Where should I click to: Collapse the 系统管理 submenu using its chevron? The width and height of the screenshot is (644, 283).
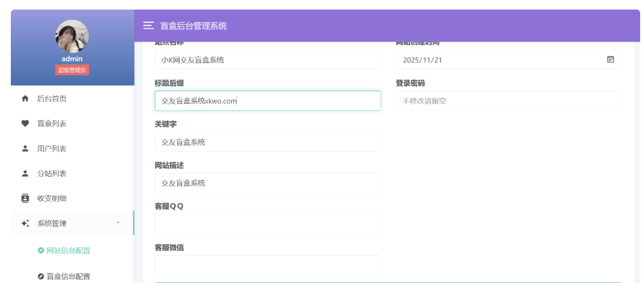[118, 223]
